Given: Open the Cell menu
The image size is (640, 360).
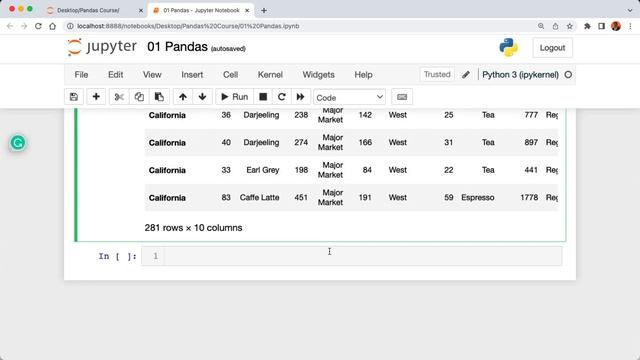Looking at the screenshot, I should [230, 75].
